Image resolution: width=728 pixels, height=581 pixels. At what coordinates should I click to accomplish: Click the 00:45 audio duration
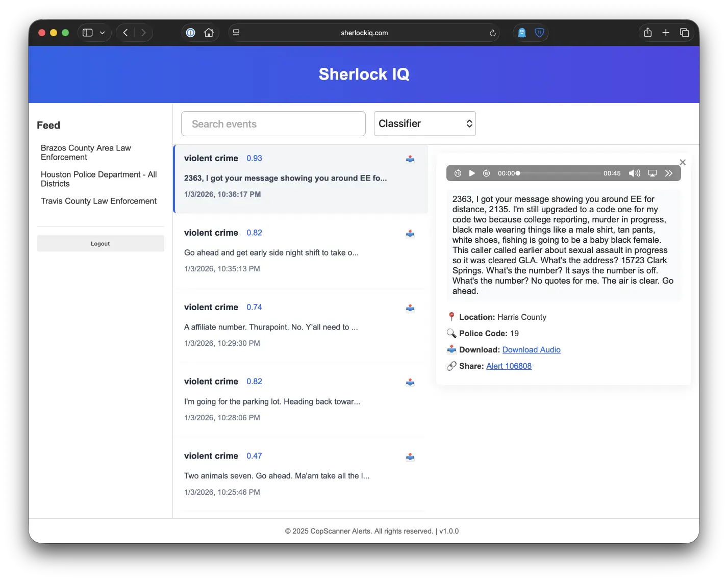click(x=612, y=173)
